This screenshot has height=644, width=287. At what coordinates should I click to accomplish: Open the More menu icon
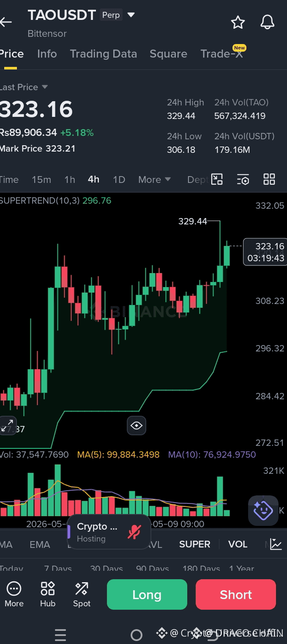coord(14,594)
